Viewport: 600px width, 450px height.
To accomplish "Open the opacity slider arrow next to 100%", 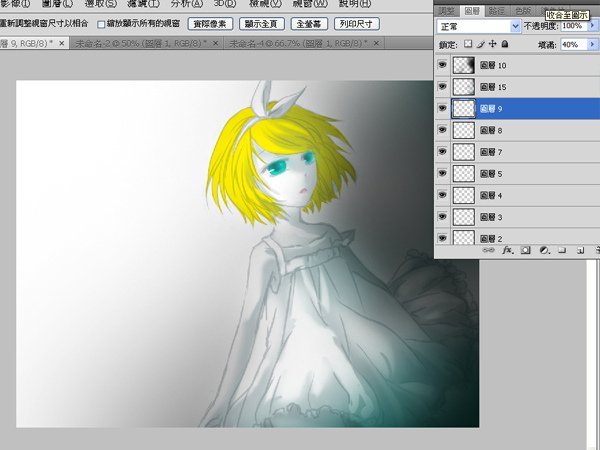I will [x=592, y=26].
